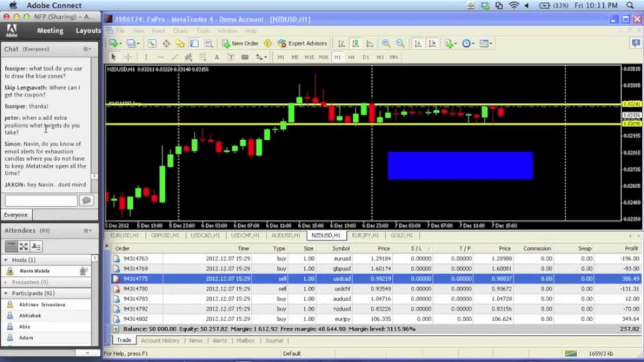Open the Strategy Tester icon
Screen dimensions: 644x362
tap(208, 43)
